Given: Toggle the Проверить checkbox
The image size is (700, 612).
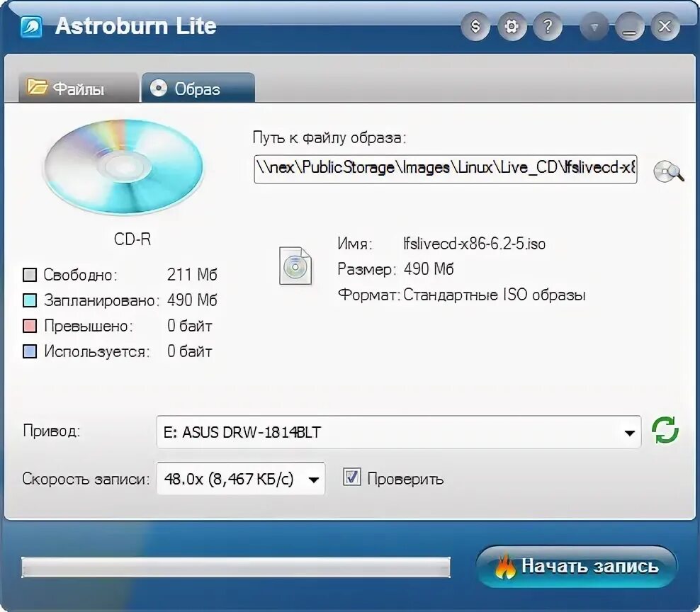Looking at the screenshot, I should tap(352, 477).
